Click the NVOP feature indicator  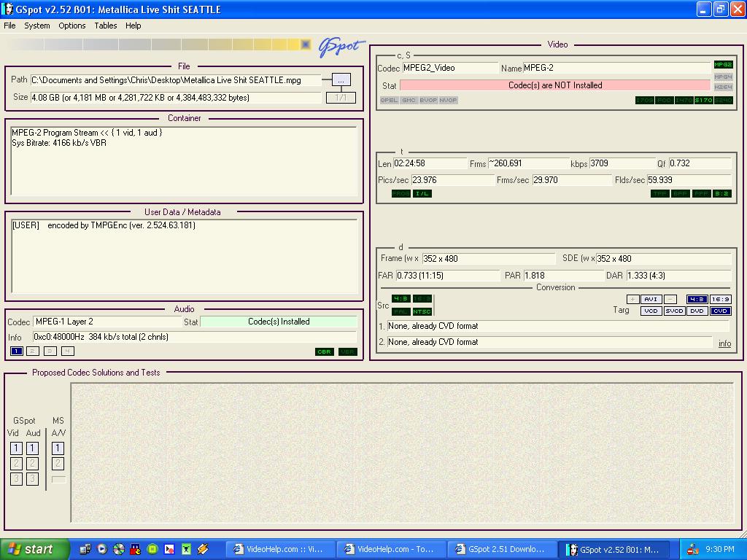point(448,100)
